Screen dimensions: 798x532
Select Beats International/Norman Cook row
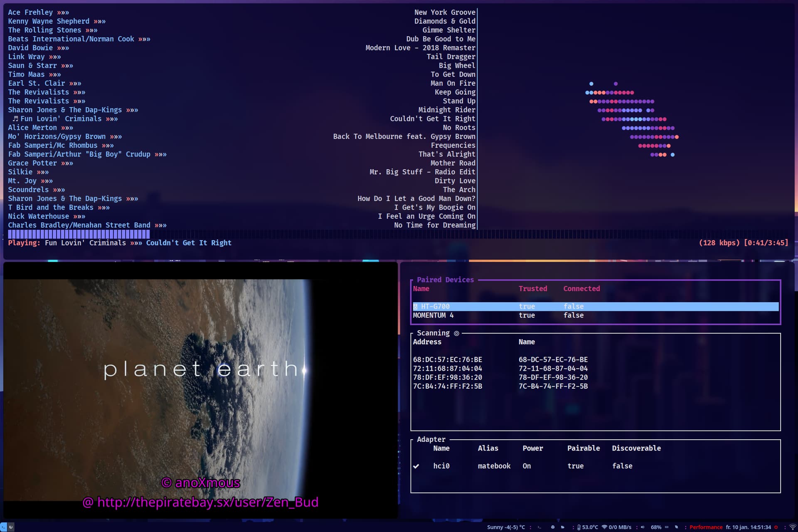click(242, 39)
